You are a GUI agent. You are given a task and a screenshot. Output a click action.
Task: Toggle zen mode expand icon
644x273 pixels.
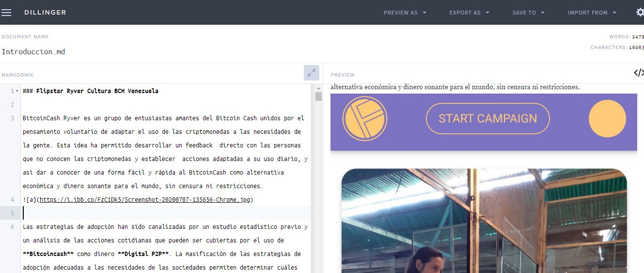click(312, 73)
